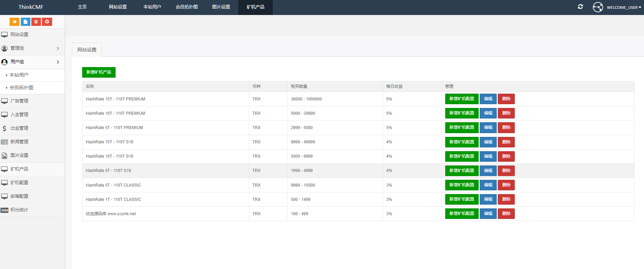Open 本站用户 in the top navigation
This screenshot has width=644, height=269.
point(152,7)
